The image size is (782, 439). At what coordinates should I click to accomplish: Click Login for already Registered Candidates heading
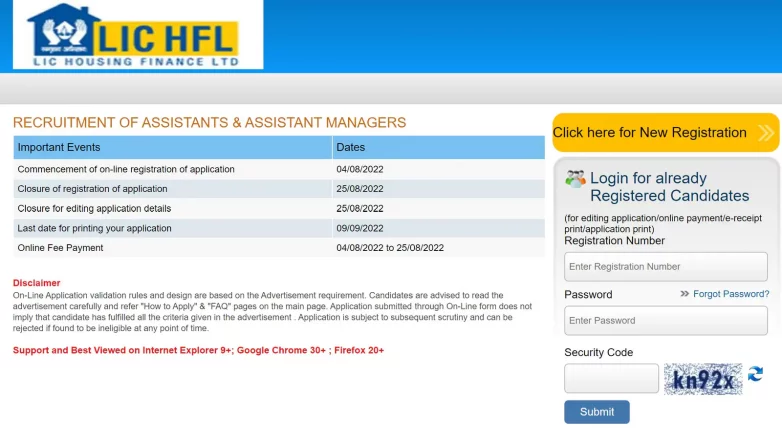[669, 187]
